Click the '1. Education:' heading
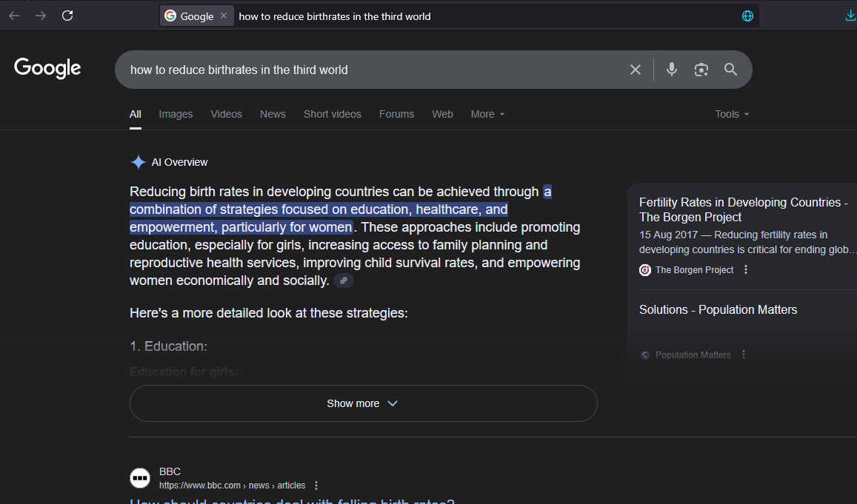Image resolution: width=857 pixels, height=504 pixels. pos(168,346)
